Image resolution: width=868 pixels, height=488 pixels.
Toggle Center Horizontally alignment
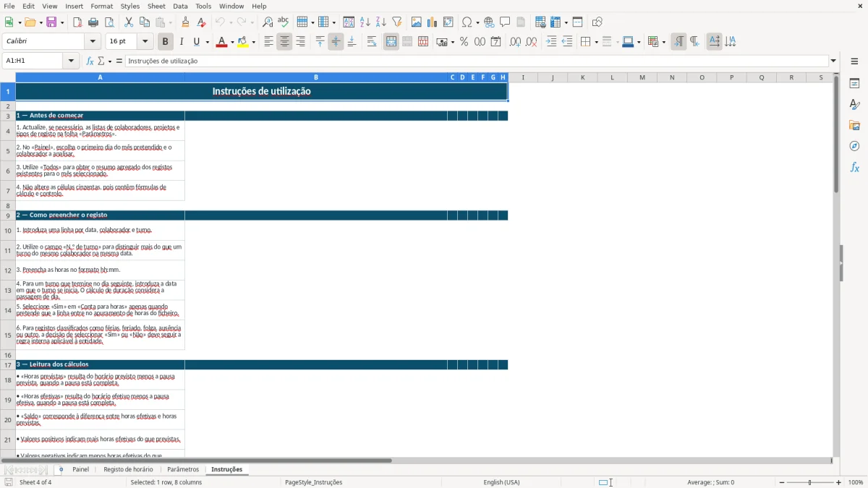285,42
